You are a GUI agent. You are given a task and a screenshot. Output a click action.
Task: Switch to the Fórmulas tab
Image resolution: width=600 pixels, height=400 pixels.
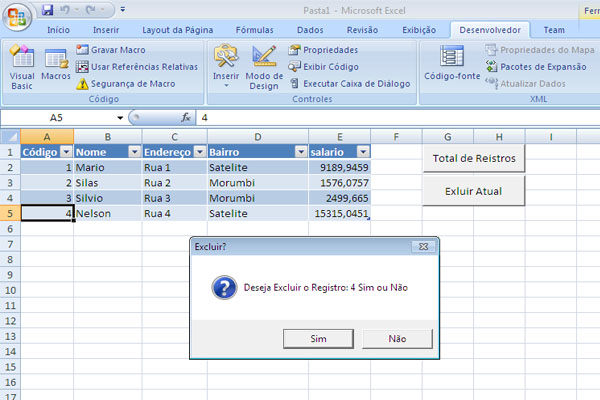pyautogui.click(x=254, y=30)
